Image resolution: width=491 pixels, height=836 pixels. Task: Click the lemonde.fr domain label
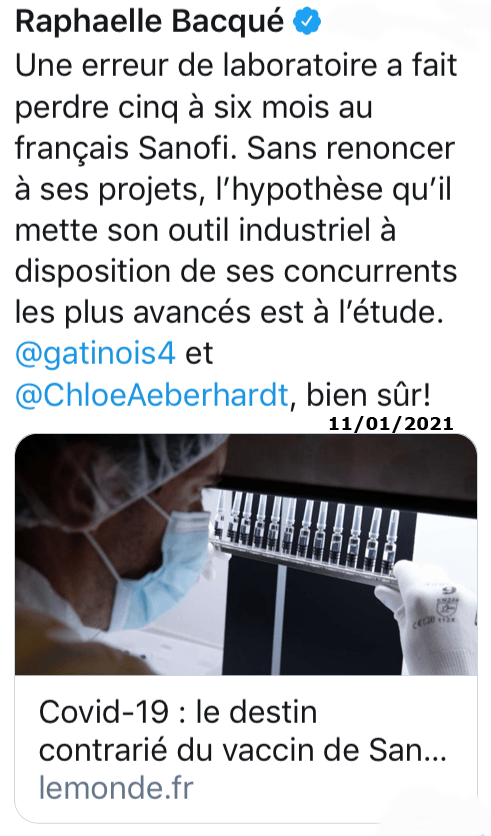pos(116,788)
